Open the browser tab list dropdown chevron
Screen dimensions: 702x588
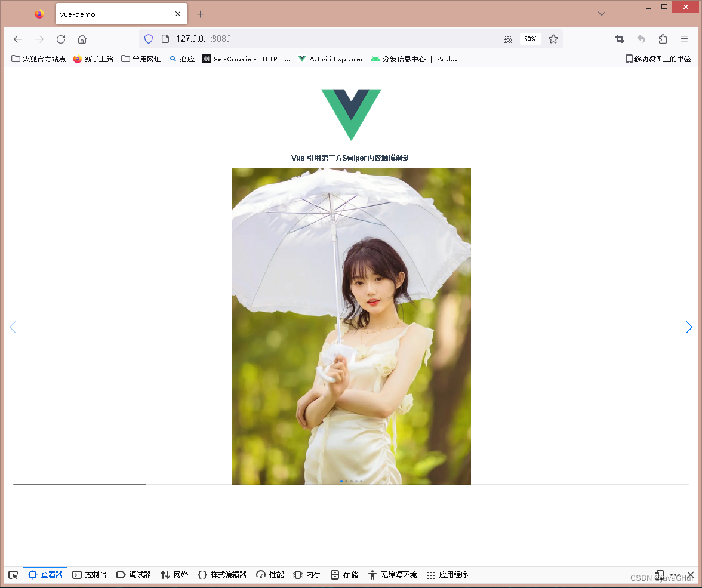[x=602, y=13]
